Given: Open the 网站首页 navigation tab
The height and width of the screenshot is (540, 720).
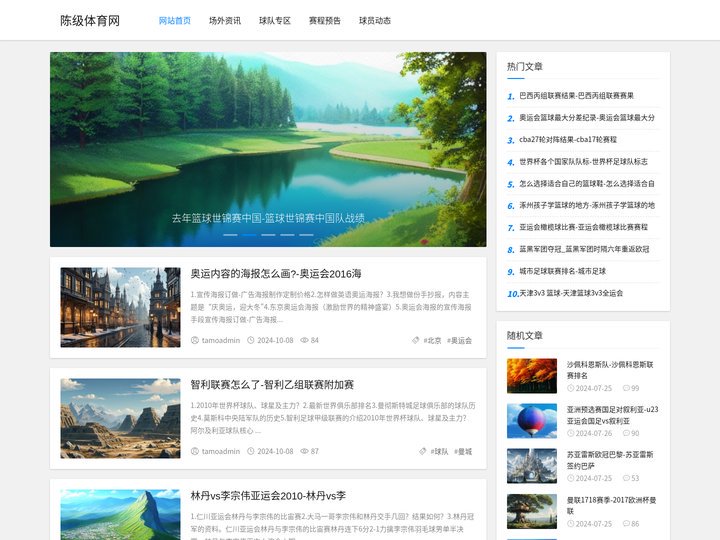Looking at the screenshot, I should [x=174, y=21].
